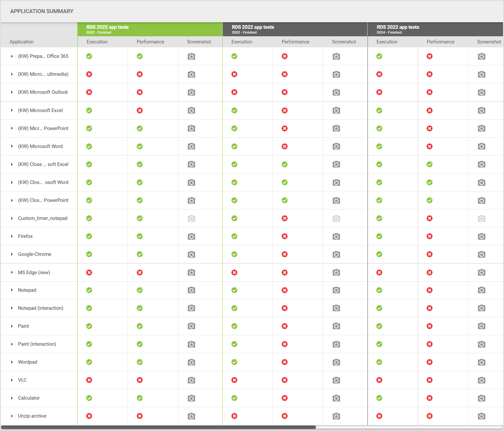Open Firefox screenshot in run 0002
This screenshot has width=504, height=431.
191,236
